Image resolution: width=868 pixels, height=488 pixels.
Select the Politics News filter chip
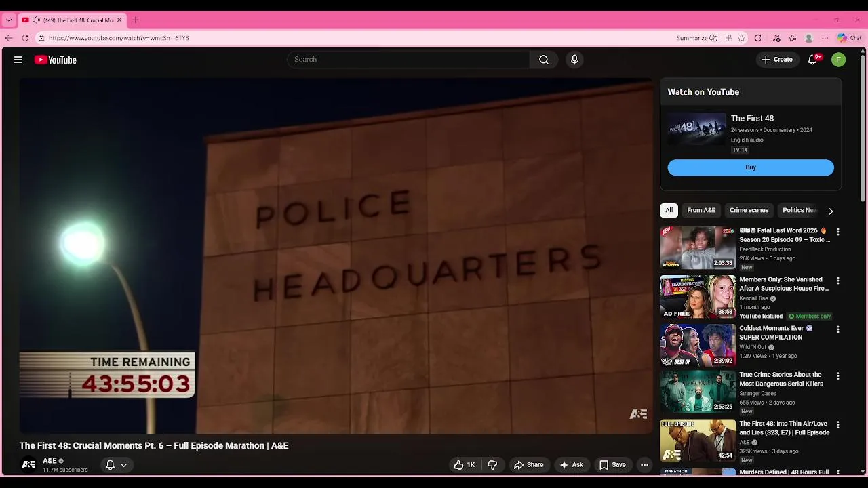tap(799, 210)
